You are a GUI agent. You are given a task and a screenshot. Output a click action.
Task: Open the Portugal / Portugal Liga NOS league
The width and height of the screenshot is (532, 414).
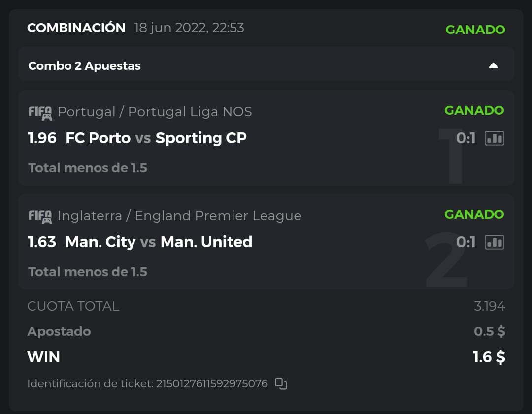point(155,112)
